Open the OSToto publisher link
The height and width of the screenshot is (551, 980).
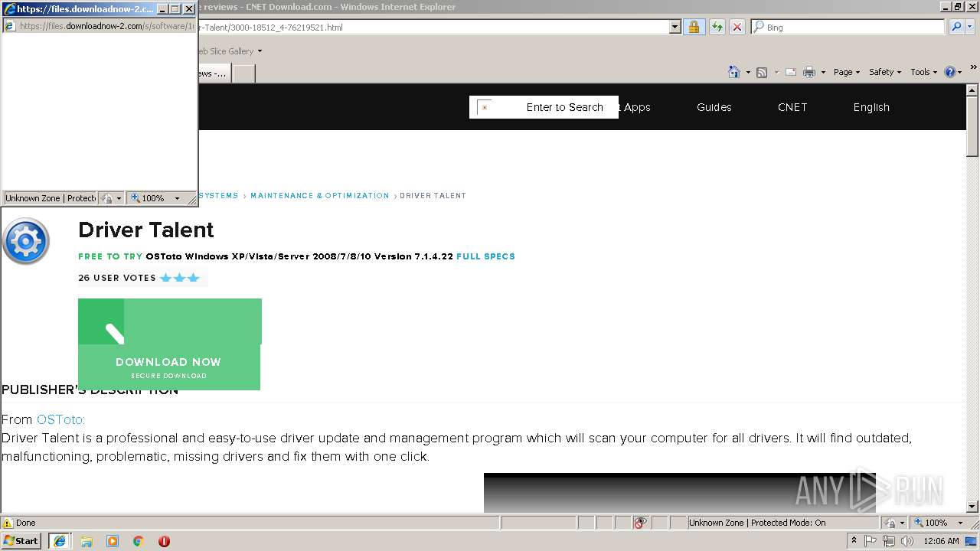coord(60,419)
